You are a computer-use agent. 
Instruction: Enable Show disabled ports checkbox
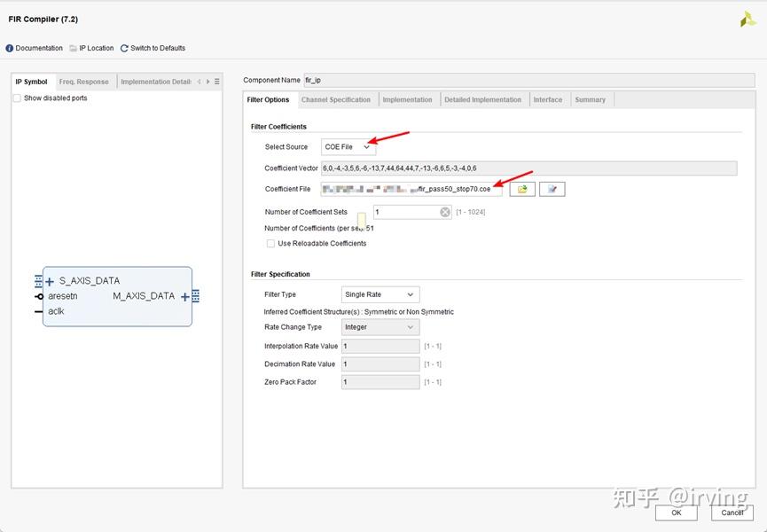coord(17,98)
